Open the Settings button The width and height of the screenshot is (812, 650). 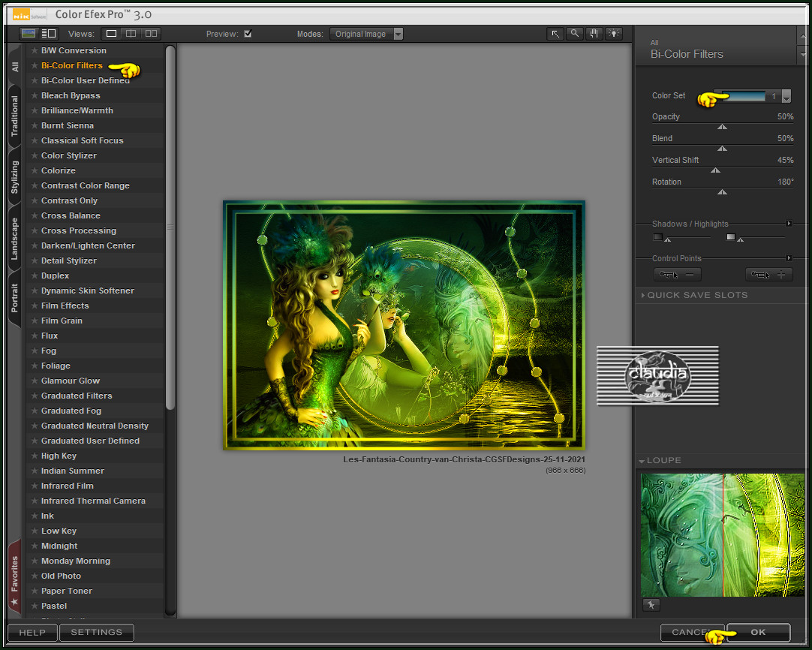tap(97, 633)
